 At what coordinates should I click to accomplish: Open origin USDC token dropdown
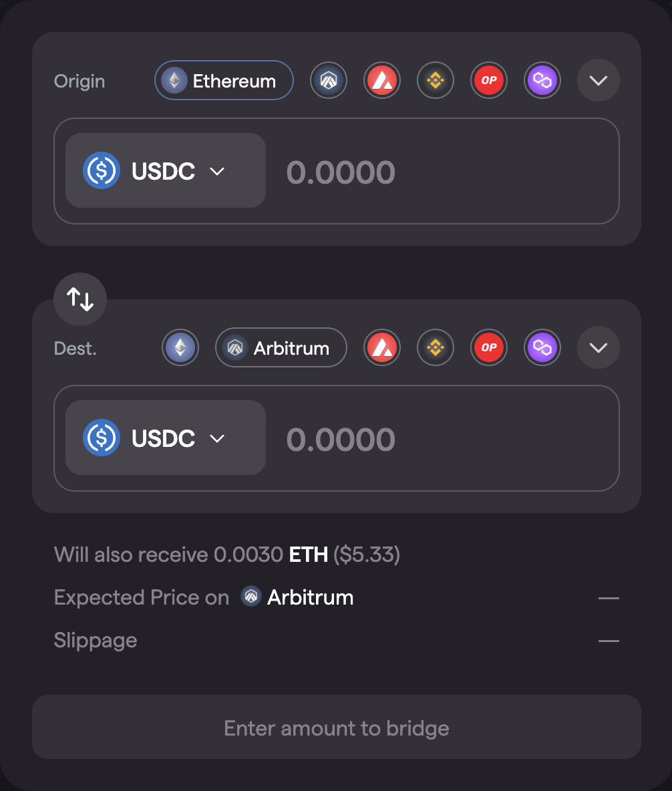pyautogui.click(x=166, y=171)
